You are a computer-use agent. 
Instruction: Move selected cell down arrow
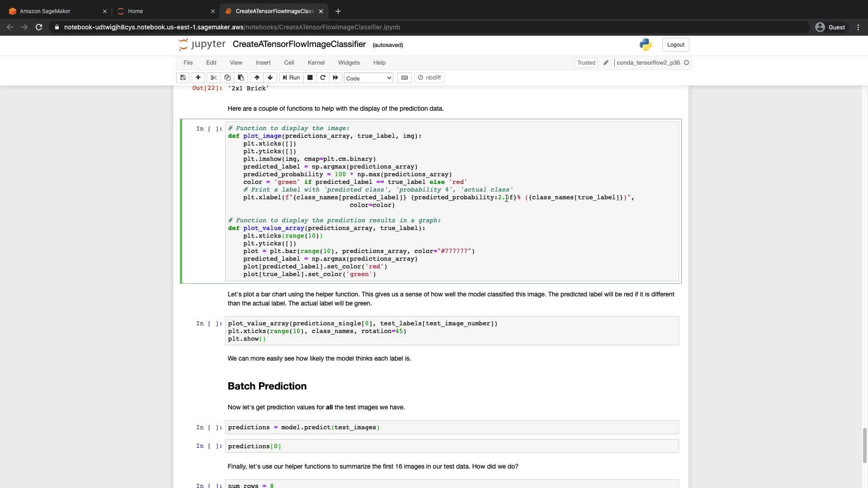coord(270,78)
